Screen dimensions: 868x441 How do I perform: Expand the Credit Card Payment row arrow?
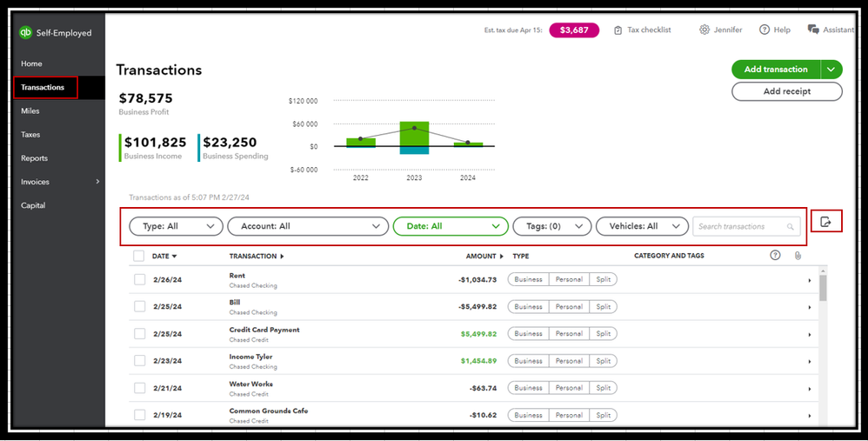tap(810, 335)
